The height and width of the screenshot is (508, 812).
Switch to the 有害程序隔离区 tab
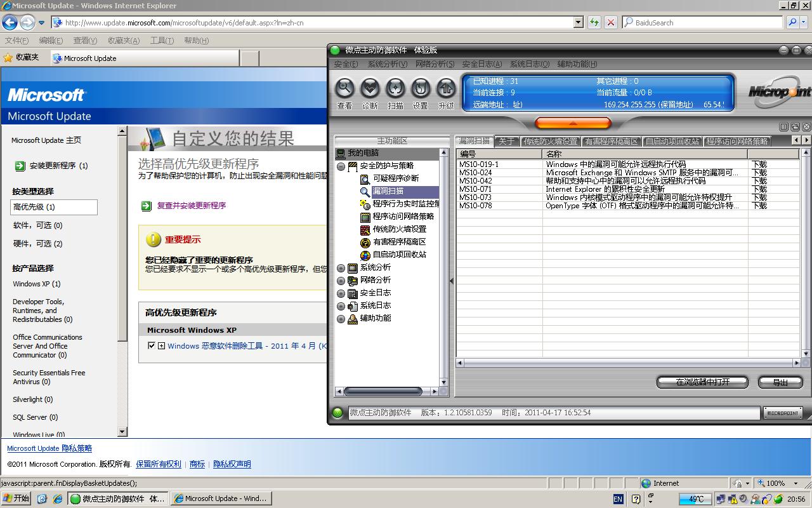pyautogui.click(x=611, y=142)
